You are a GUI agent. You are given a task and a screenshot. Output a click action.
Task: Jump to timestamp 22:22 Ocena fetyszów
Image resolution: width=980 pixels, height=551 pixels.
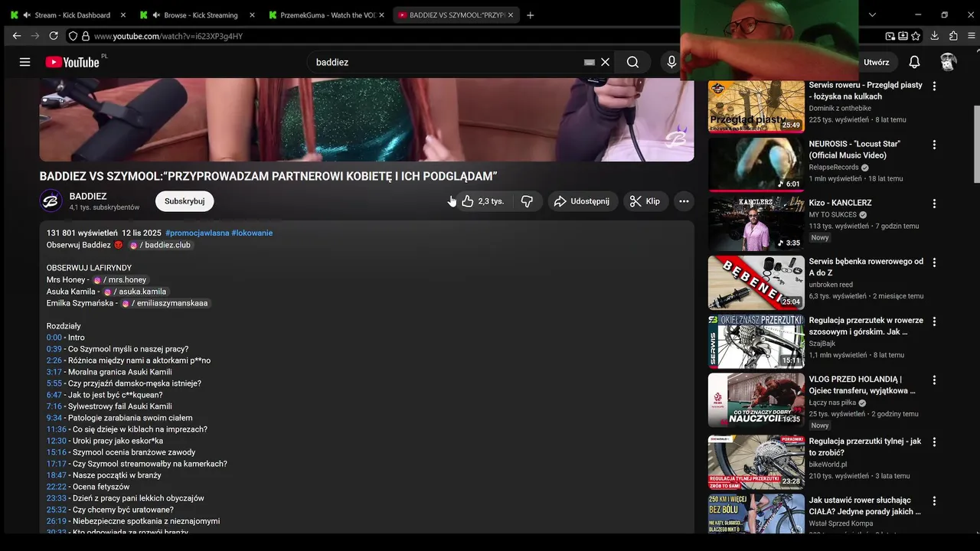[x=56, y=487]
